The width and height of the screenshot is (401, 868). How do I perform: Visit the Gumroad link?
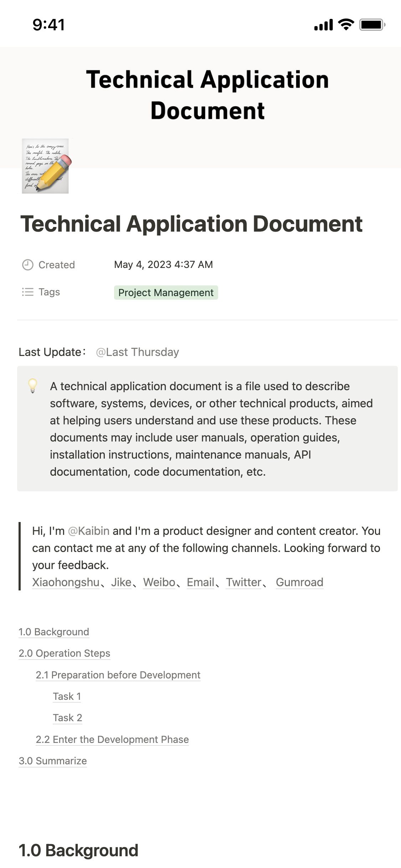point(299,582)
